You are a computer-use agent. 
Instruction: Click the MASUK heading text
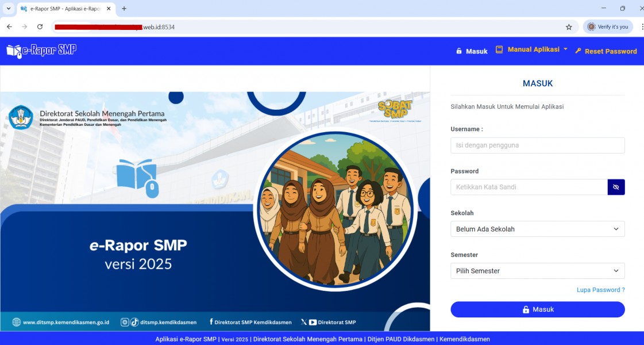point(538,83)
